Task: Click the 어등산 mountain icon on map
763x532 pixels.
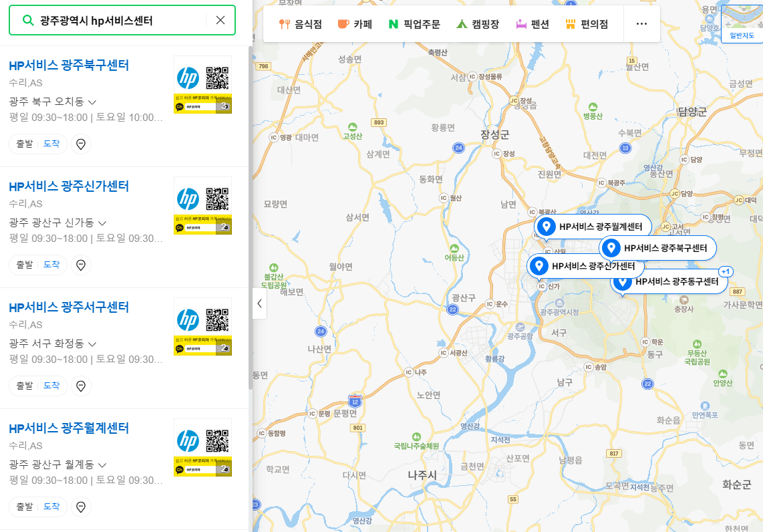Action: 454,248
